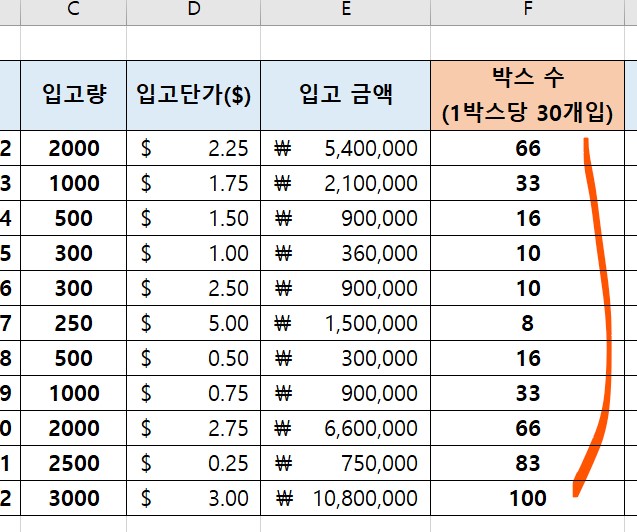The height and width of the screenshot is (532, 637).
Task: Select unit price cell $ 2.75
Action: click(193, 428)
